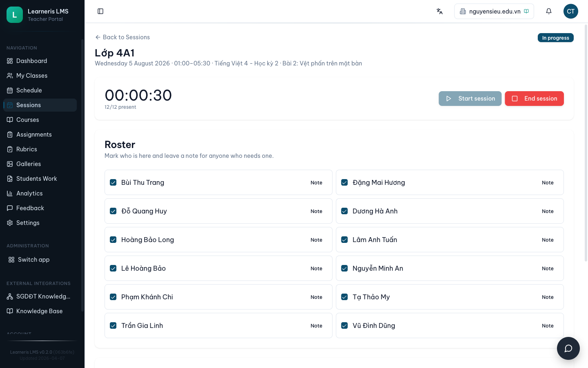Open the nguyensieu.edu.vn organization switcher
Image resolution: width=588 pixels, height=368 pixels.
pyautogui.click(x=494, y=11)
